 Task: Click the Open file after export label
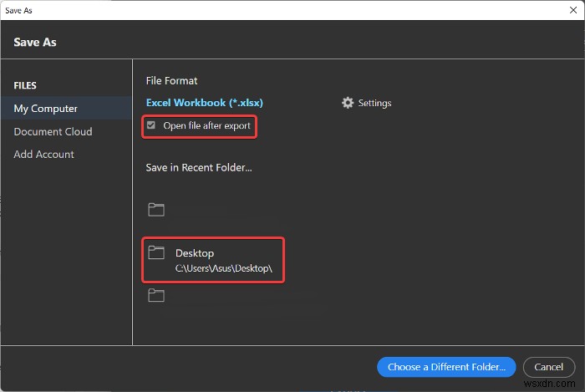point(206,126)
